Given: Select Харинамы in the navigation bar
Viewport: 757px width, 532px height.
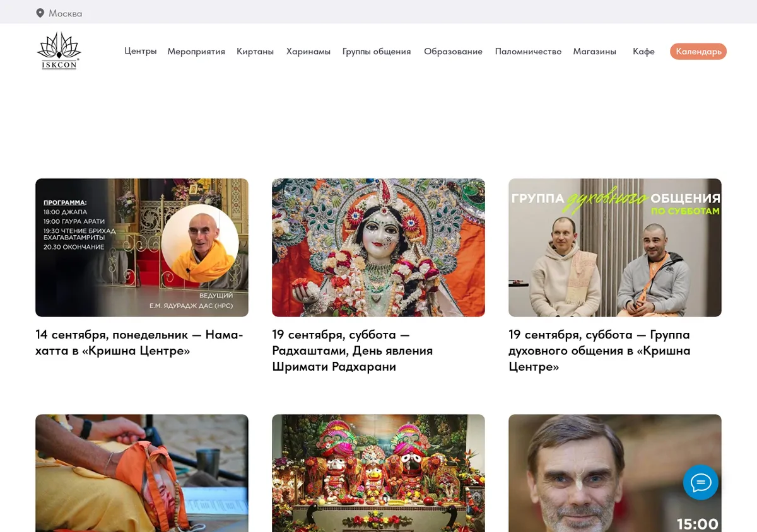Looking at the screenshot, I should click(308, 52).
